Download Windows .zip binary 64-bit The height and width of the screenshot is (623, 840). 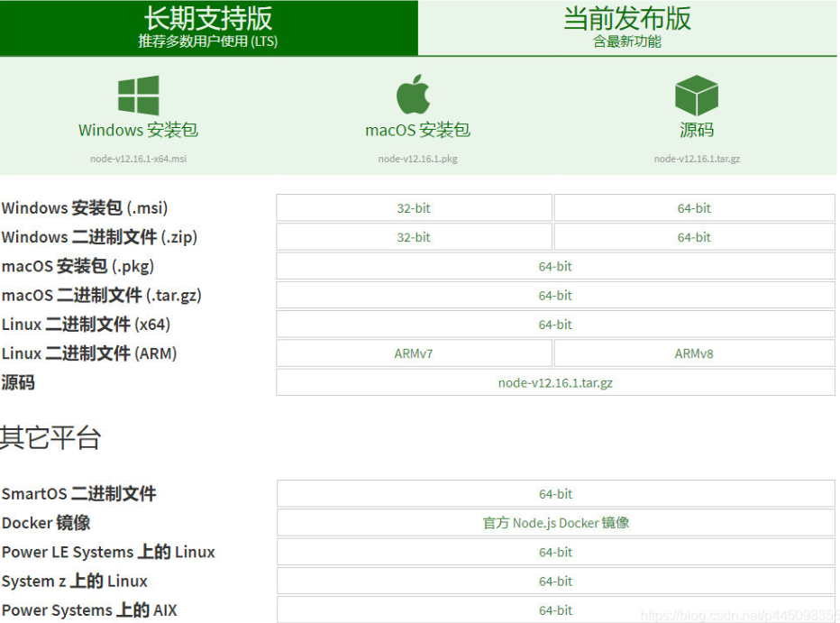click(x=694, y=237)
